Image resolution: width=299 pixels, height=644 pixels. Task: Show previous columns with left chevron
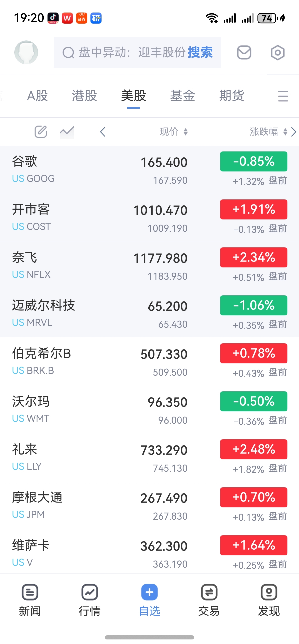[x=103, y=132]
